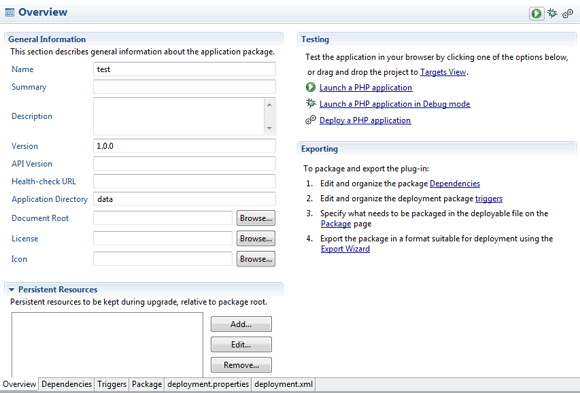Viewport: 580px width, 393px height.
Task: Open the Dependencies link under Exporting
Action: [x=455, y=184]
